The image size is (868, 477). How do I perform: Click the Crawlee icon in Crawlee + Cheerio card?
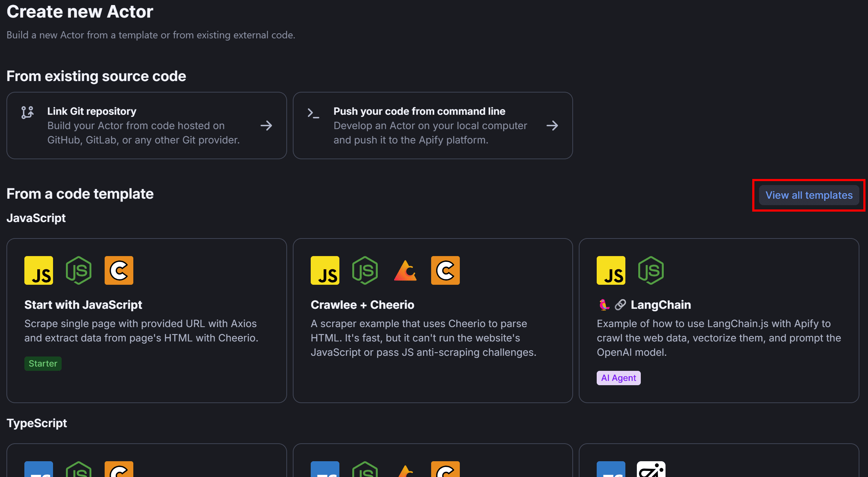[x=405, y=270]
